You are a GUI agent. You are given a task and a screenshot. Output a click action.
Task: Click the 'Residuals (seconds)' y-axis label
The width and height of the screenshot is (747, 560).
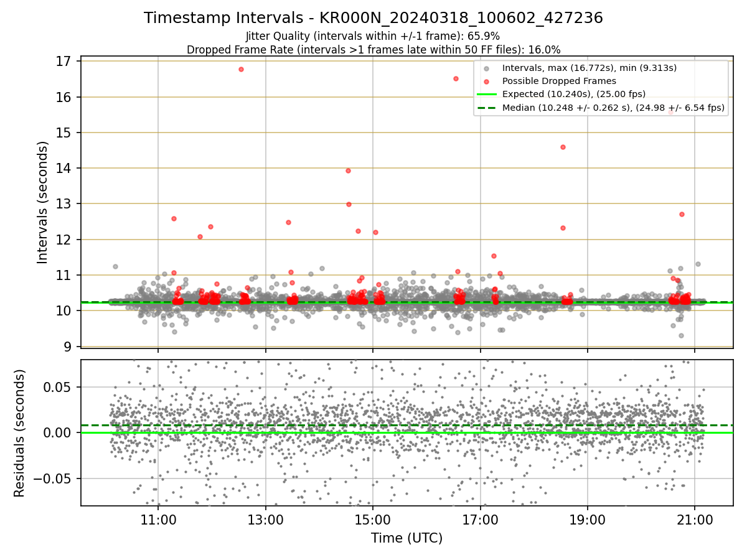click(x=19, y=433)
